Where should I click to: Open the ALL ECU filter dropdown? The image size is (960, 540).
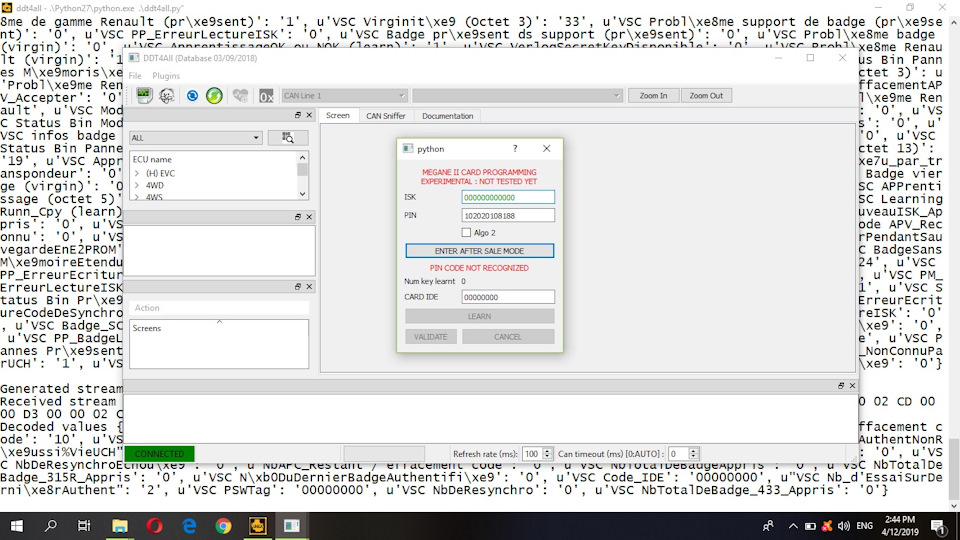pyautogui.click(x=195, y=138)
